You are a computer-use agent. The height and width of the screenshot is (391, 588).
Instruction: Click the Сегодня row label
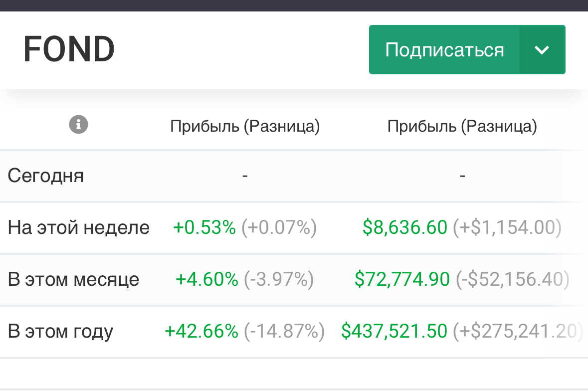click(46, 176)
